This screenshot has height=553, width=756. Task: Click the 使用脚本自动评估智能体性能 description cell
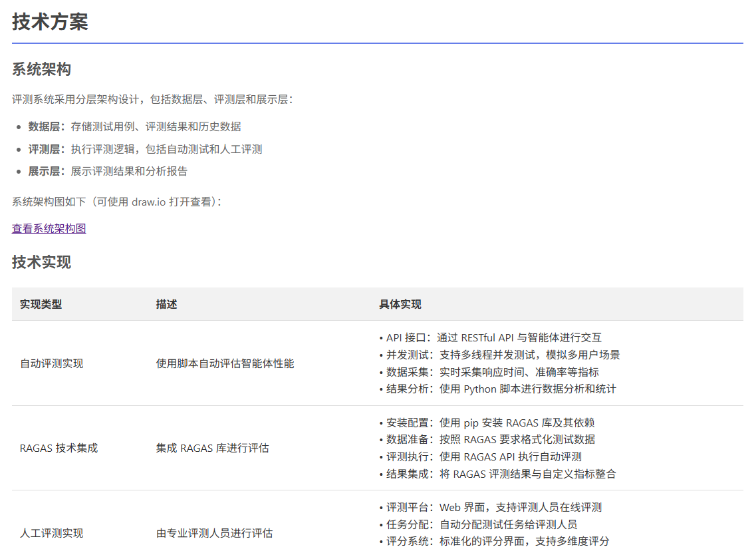225,363
